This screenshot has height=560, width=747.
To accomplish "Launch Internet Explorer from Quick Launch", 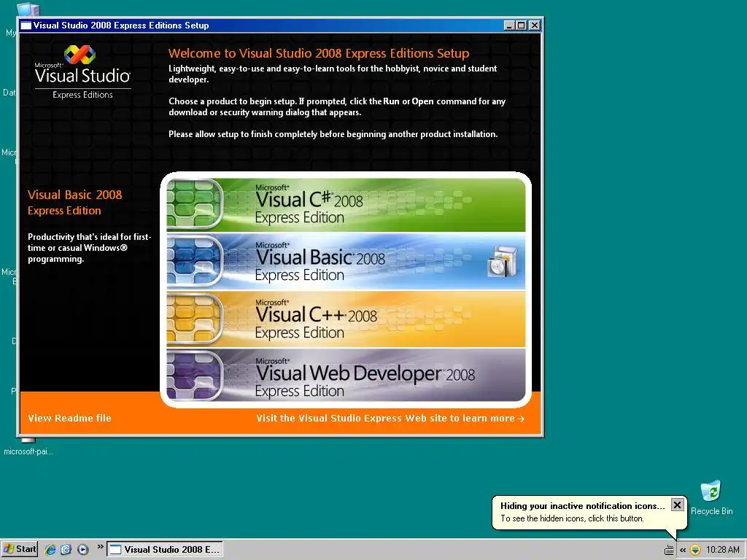I will pyautogui.click(x=50, y=550).
